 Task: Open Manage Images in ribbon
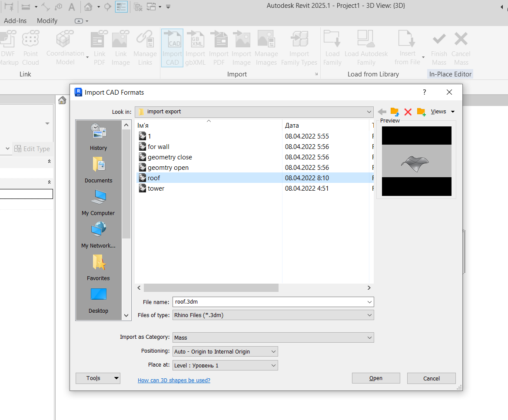coord(266,48)
